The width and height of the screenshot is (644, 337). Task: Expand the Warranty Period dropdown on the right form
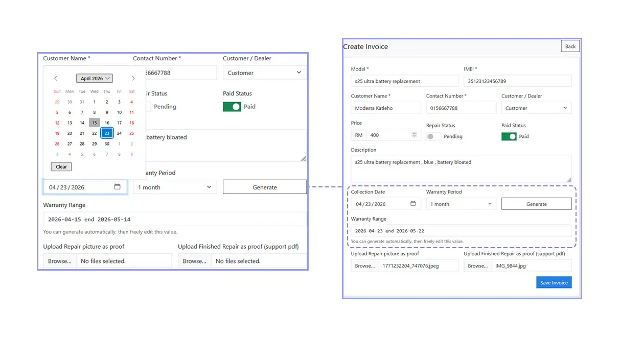click(461, 203)
